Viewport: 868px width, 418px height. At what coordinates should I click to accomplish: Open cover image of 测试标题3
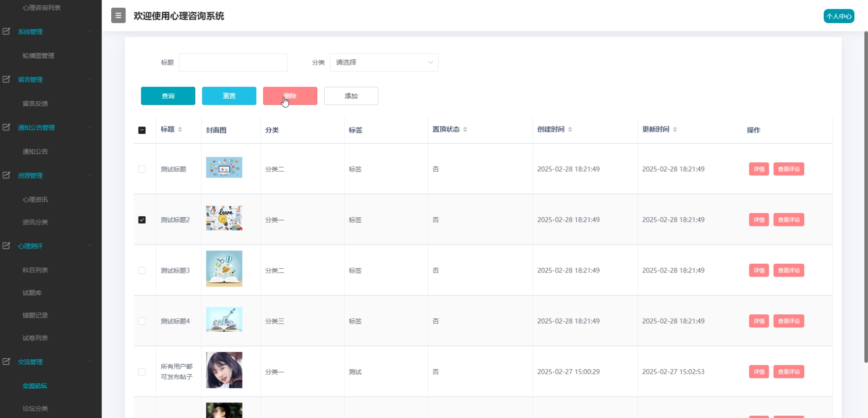coord(224,269)
